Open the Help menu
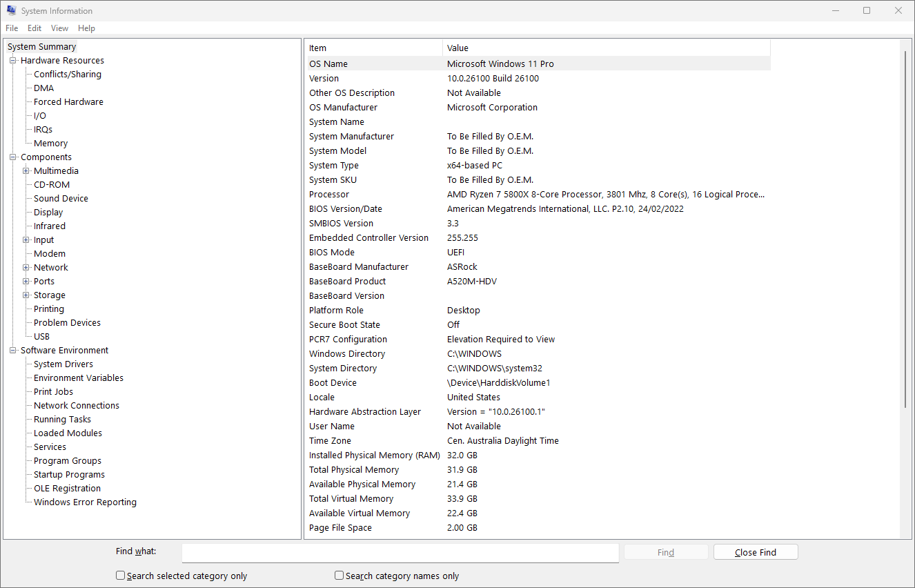Viewport: 915px width, 588px height. point(86,28)
